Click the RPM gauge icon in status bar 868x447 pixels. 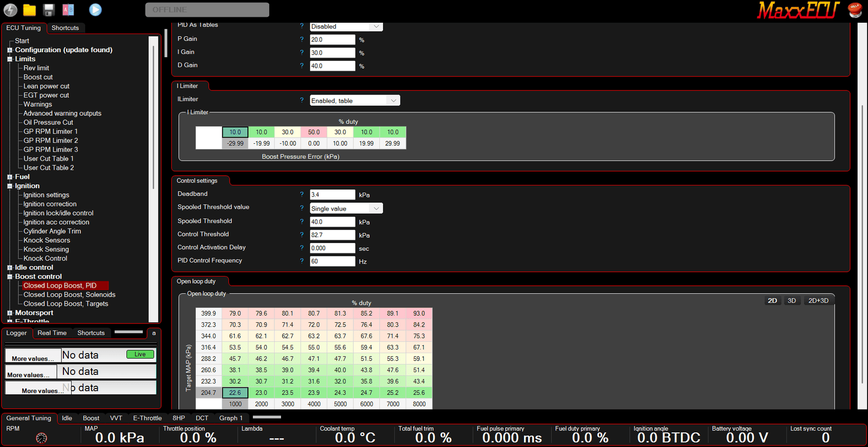[41, 438]
